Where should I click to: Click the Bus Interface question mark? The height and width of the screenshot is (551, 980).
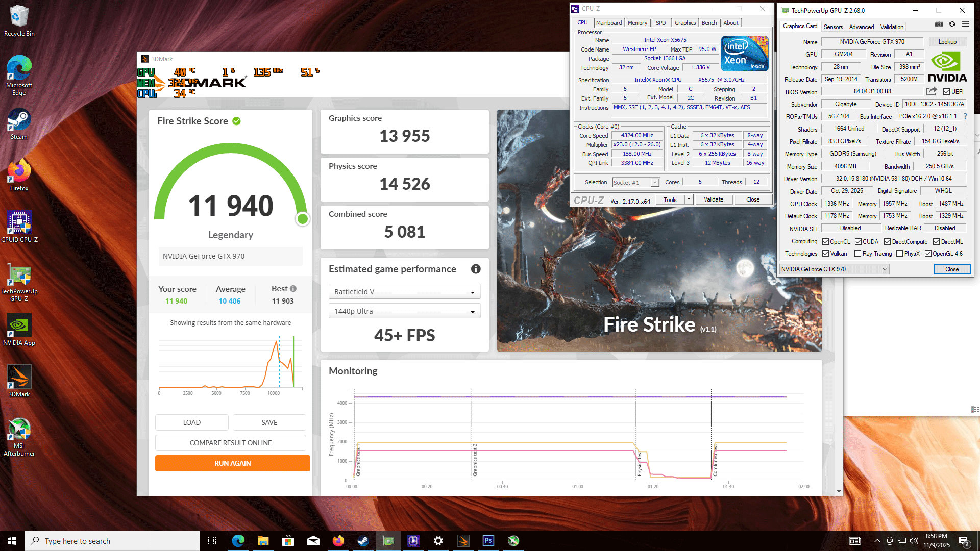965,116
